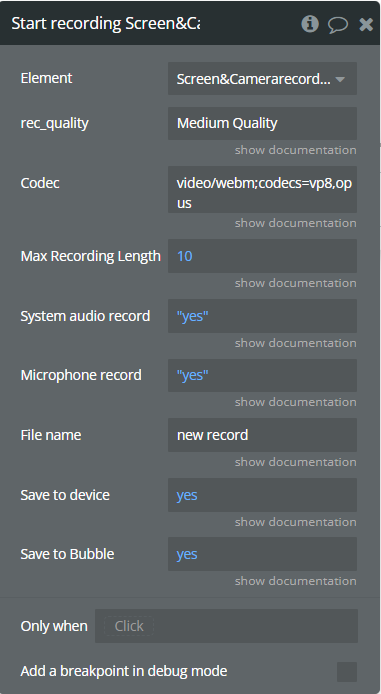Screen dimensions: 381x694
Task: Edit the Microphone record value
Action: (x=262, y=375)
